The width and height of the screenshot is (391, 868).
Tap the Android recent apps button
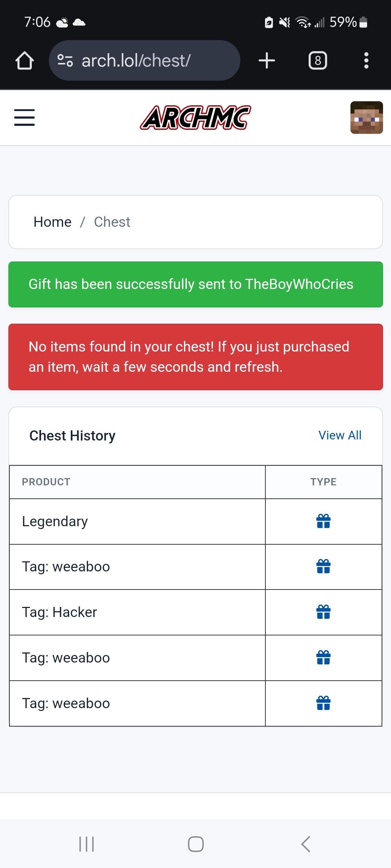pos(87,844)
